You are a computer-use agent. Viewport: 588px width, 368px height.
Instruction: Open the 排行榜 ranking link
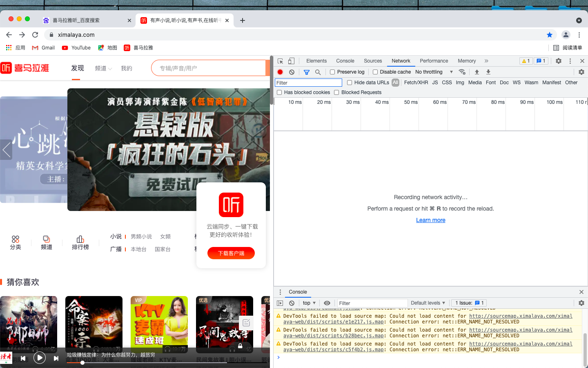pyautogui.click(x=80, y=243)
